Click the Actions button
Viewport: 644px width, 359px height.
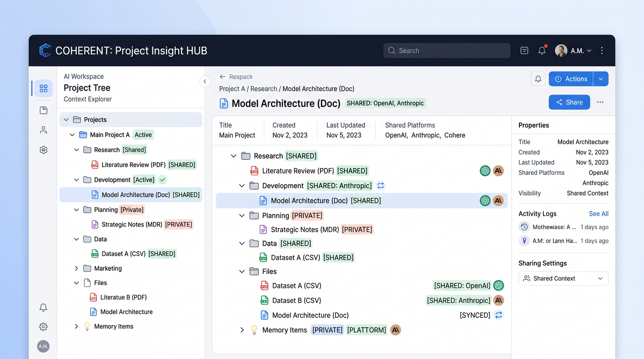571,79
